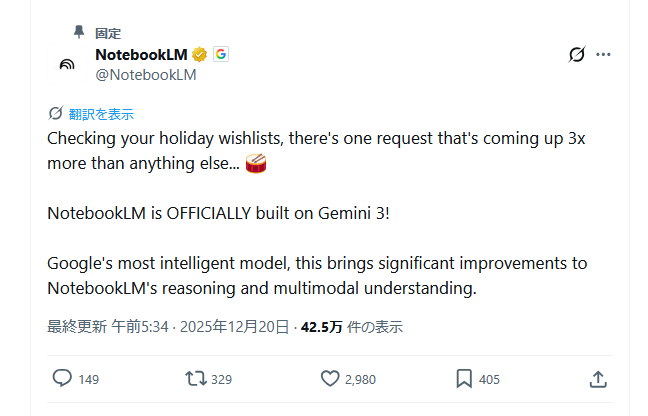Screen dimensions: 648x416
Task: Click the pin icon beside 固定
Action: point(79,32)
